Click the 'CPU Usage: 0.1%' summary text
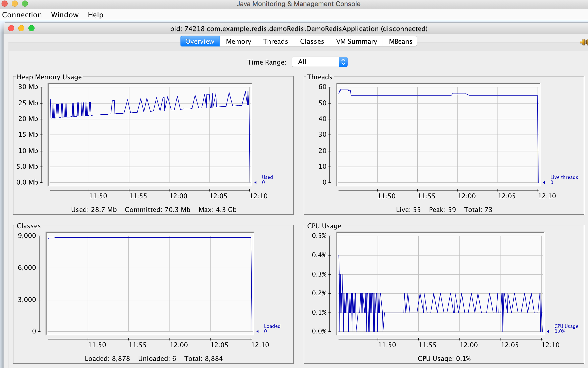The image size is (588, 368). coord(444,359)
